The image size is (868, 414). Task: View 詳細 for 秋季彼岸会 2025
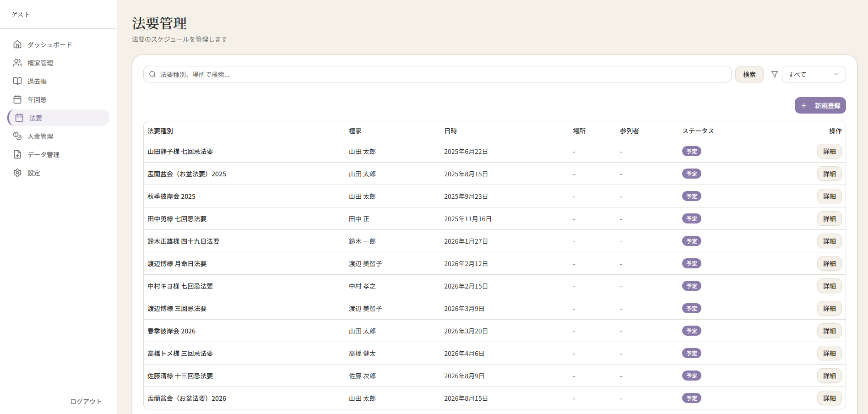point(829,196)
